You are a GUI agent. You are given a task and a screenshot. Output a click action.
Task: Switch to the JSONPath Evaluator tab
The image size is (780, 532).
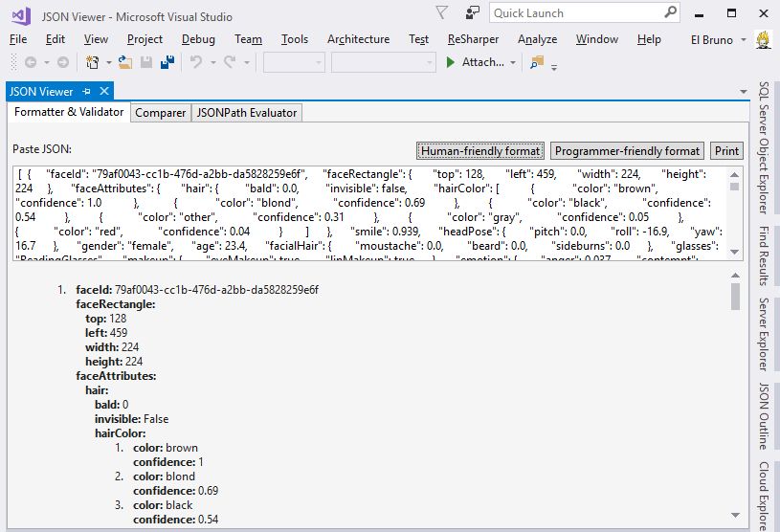[247, 113]
